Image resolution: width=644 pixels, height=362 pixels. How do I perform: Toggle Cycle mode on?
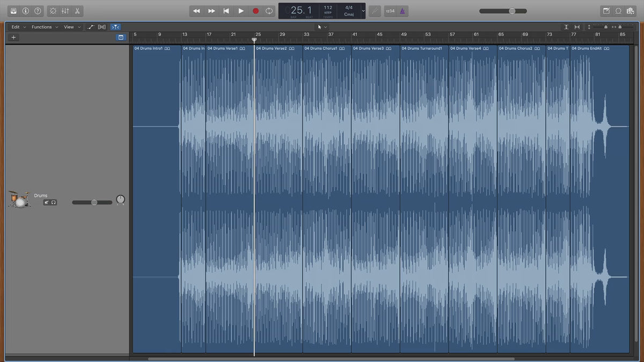point(269,11)
